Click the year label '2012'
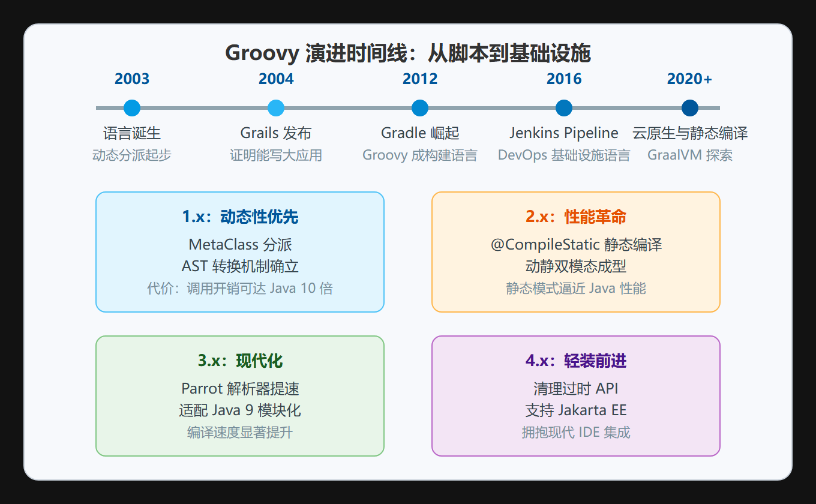 (420, 79)
